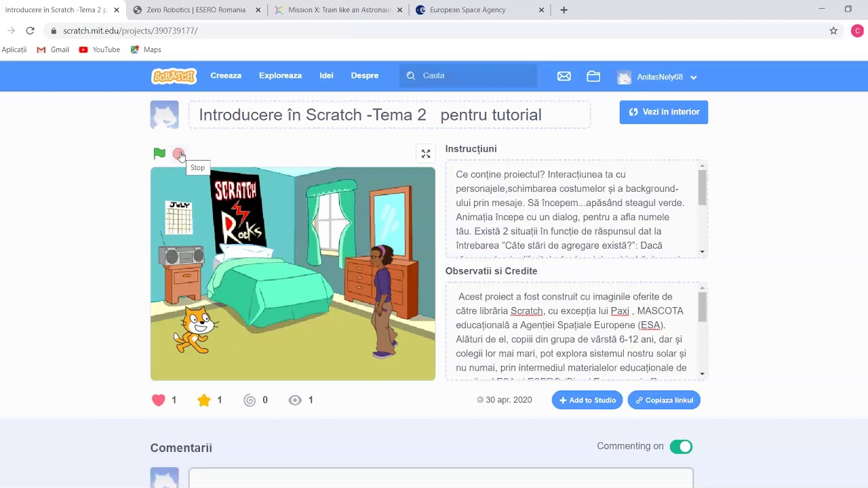Open the Messages envelope icon
The width and height of the screenshot is (868, 488).
[x=564, y=77]
